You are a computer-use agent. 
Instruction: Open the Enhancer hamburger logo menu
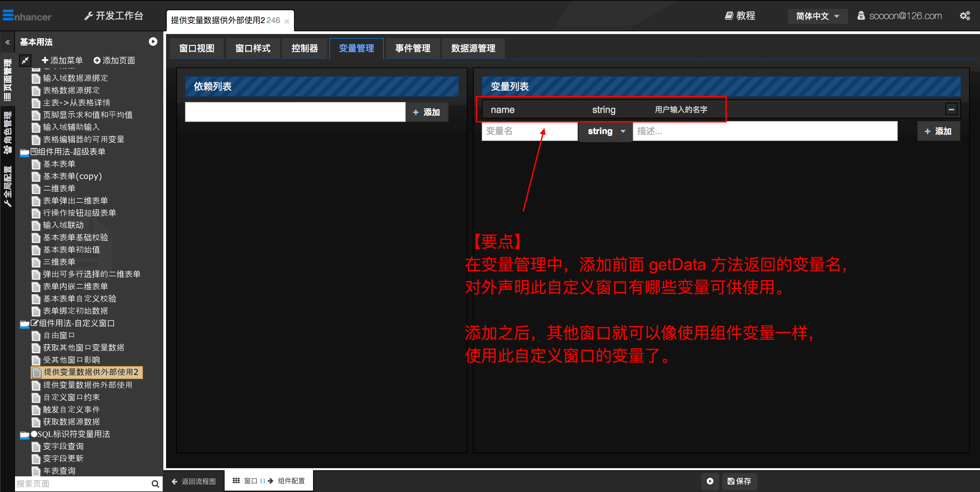pyautogui.click(x=8, y=15)
